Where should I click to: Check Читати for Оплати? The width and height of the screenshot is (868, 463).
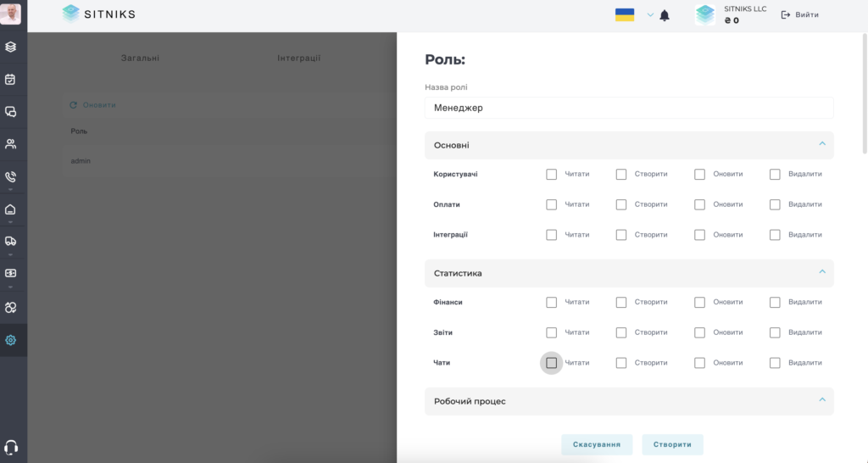pyautogui.click(x=551, y=204)
